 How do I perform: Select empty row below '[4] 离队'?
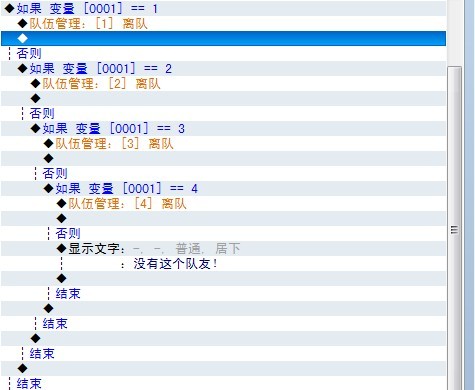223,219
